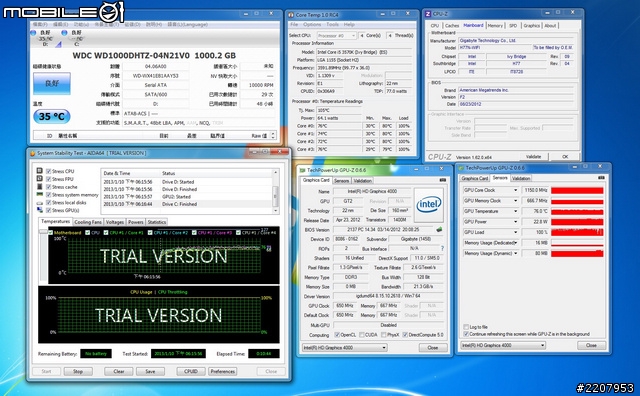Image resolution: width=640 pixels, height=396 pixels.
Task: Click the Bus Interface question mark icon
Action: [442, 248]
